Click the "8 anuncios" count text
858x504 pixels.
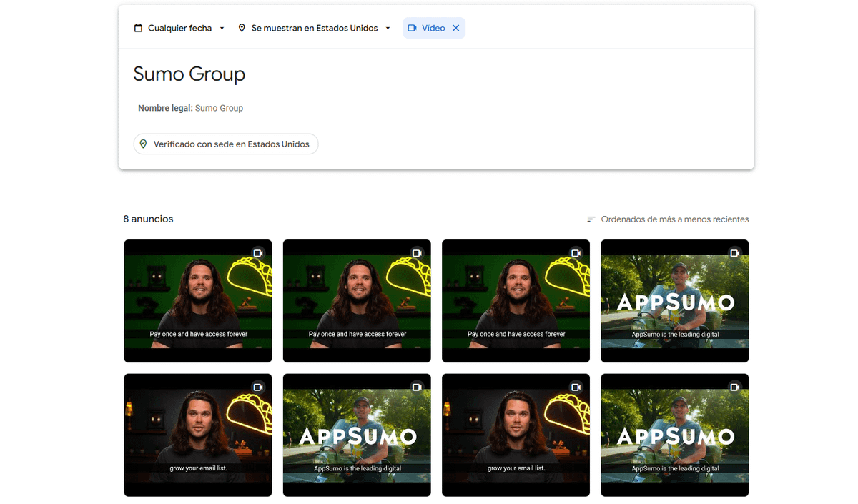148,219
